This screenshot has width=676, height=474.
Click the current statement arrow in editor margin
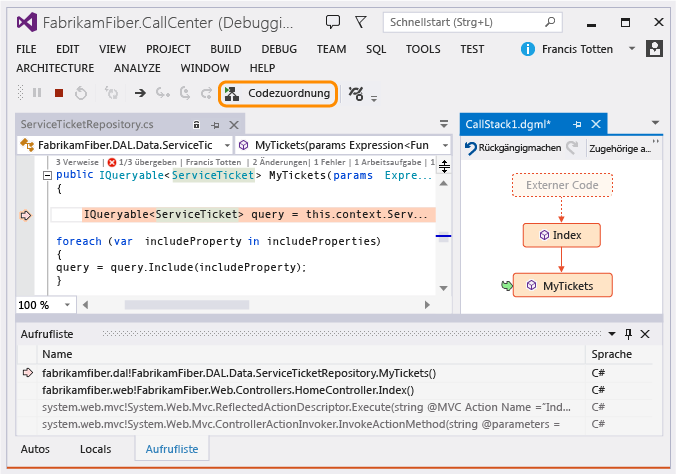(x=26, y=215)
